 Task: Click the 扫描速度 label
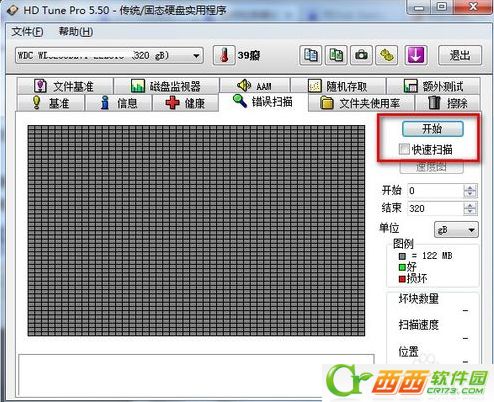(419, 325)
